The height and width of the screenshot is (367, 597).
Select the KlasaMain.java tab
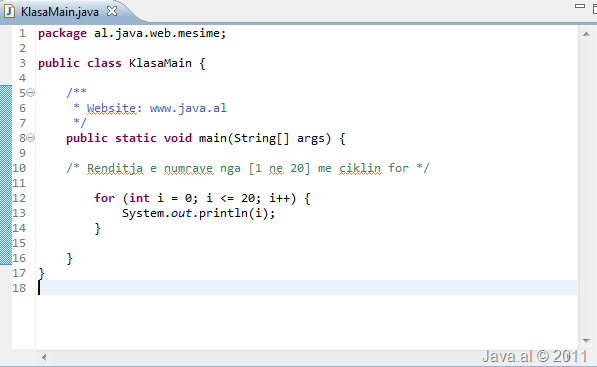pos(59,12)
